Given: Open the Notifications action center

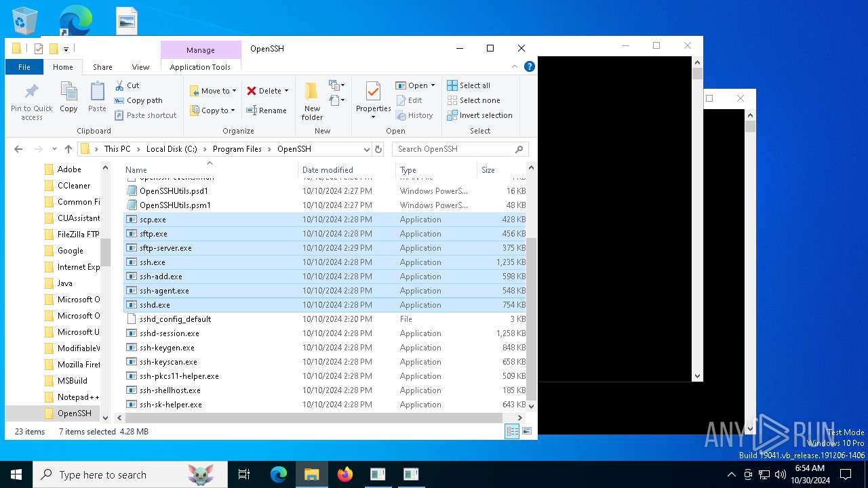Looking at the screenshot, I should (846, 474).
